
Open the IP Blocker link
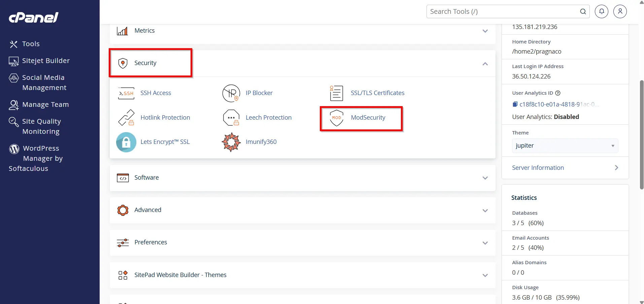(259, 93)
